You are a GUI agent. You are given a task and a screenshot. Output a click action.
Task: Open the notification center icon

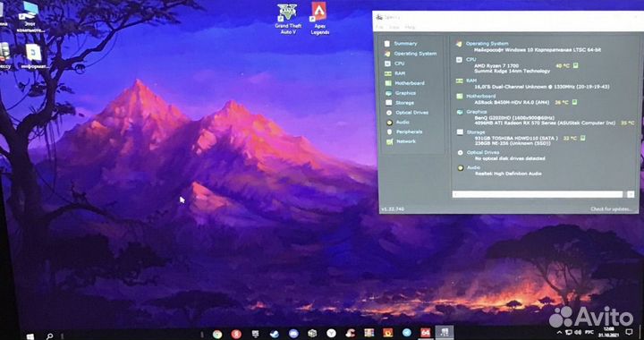(629, 331)
